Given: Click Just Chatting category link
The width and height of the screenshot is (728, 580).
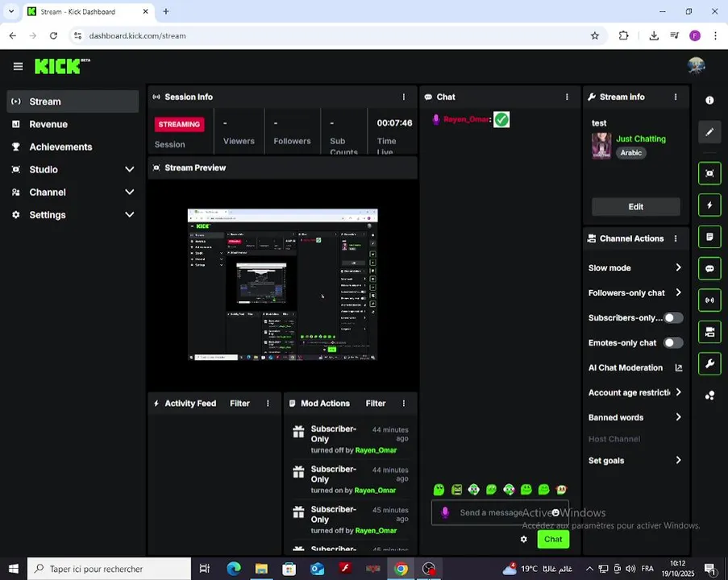Looking at the screenshot, I should click(641, 139).
